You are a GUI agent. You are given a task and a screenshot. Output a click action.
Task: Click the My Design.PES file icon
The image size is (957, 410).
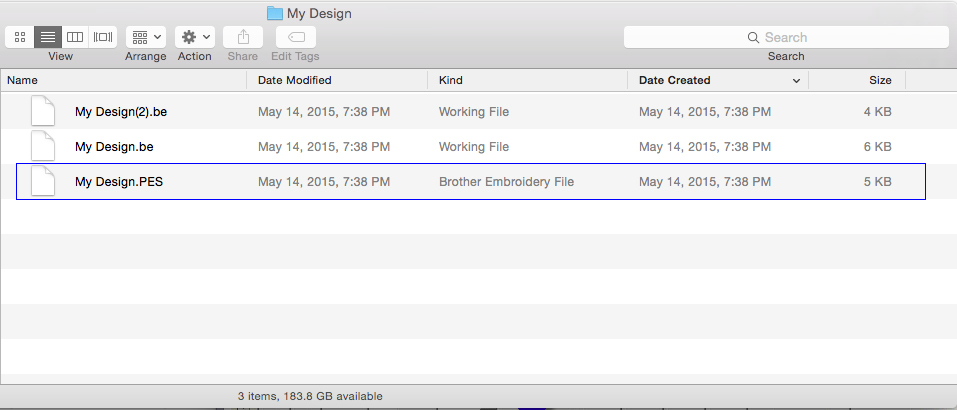[43, 182]
